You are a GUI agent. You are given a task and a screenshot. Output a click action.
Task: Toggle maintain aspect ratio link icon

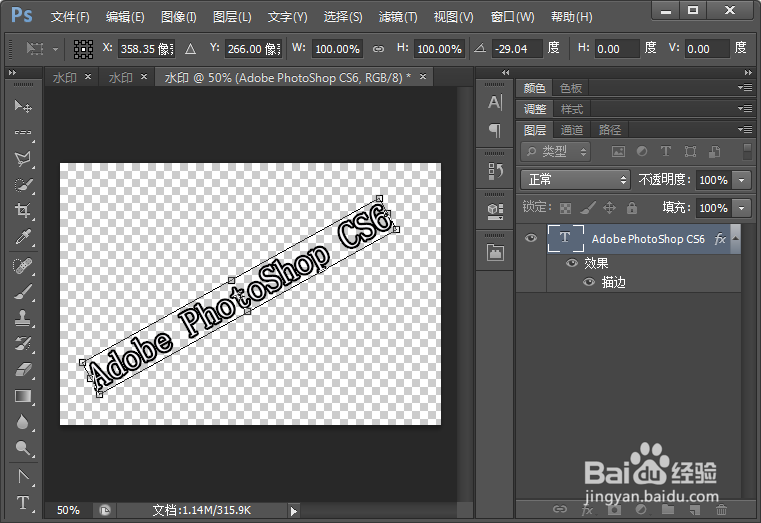point(378,49)
